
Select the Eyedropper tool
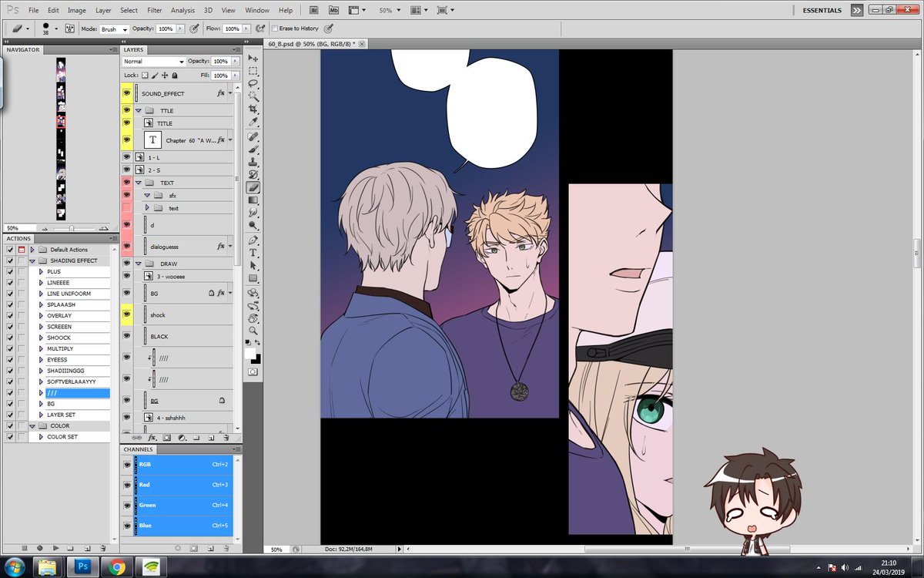(x=253, y=122)
